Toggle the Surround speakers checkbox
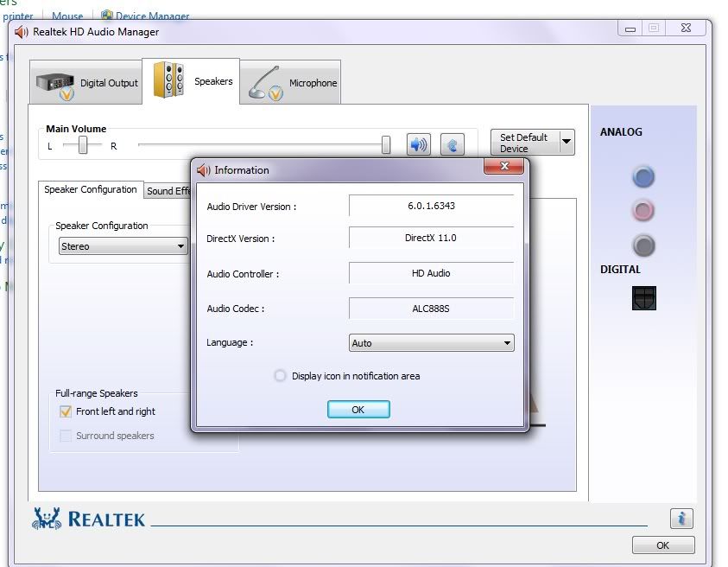The width and height of the screenshot is (728, 567). [x=66, y=436]
